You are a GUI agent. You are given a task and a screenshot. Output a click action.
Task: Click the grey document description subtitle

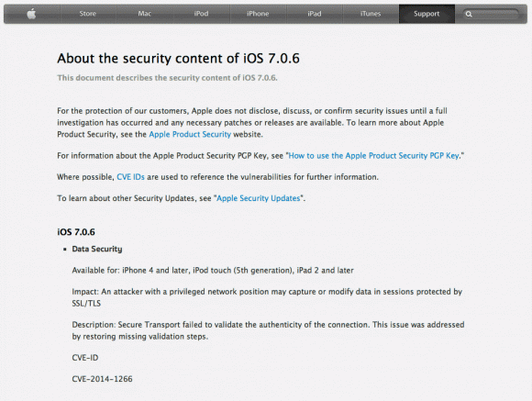167,78
